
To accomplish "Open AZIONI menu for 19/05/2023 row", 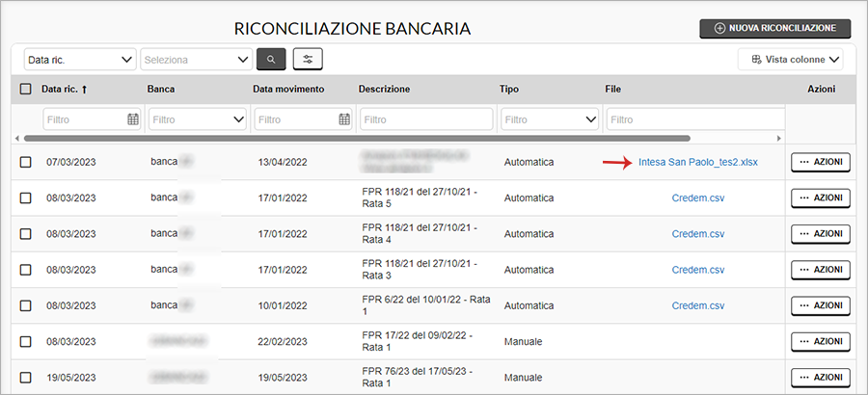I will point(820,378).
